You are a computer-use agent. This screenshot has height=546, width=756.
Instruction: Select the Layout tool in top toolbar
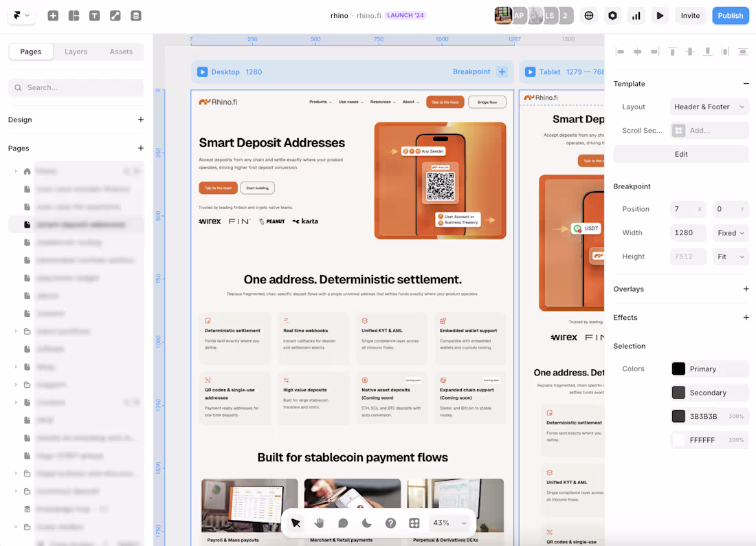[74, 15]
